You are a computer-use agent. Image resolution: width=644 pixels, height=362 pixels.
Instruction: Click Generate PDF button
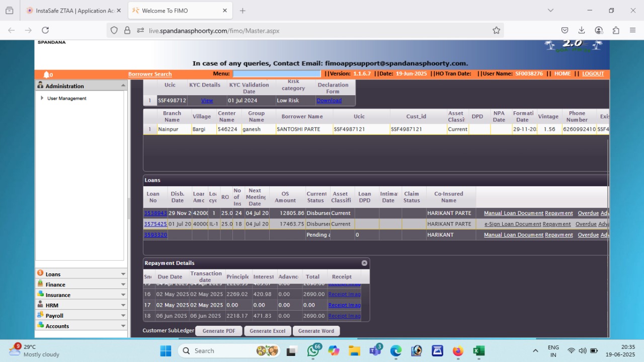click(x=219, y=331)
